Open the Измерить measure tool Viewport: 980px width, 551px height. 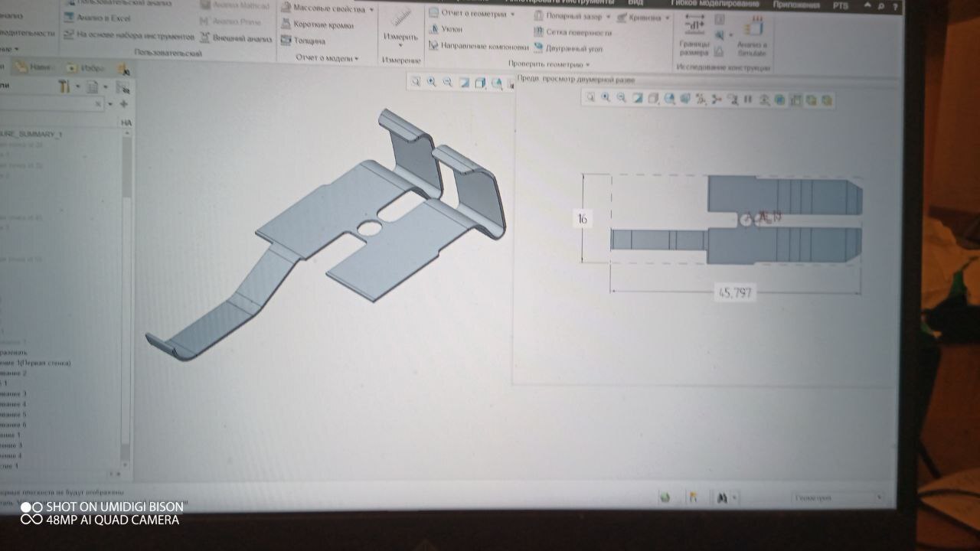(x=400, y=26)
